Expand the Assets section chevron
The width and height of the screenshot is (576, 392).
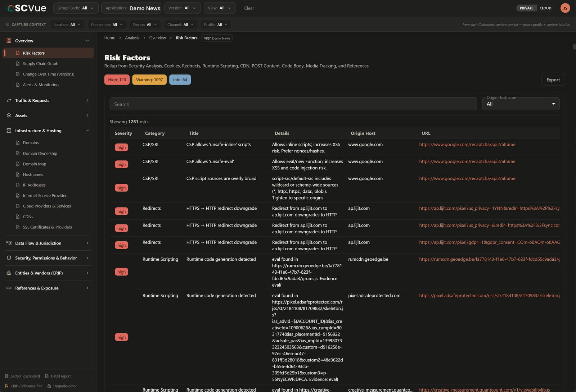click(x=87, y=115)
